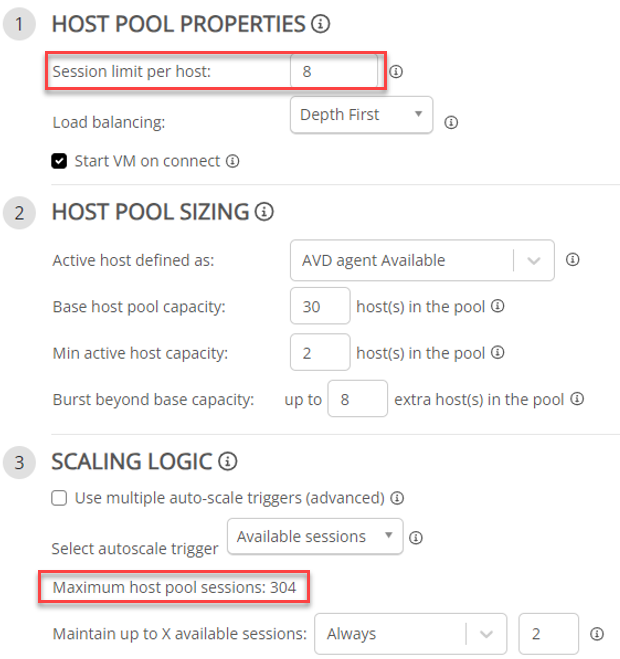This screenshot has width=620, height=659.
Task: Select the Base host pool capacity field
Action: (x=320, y=306)
